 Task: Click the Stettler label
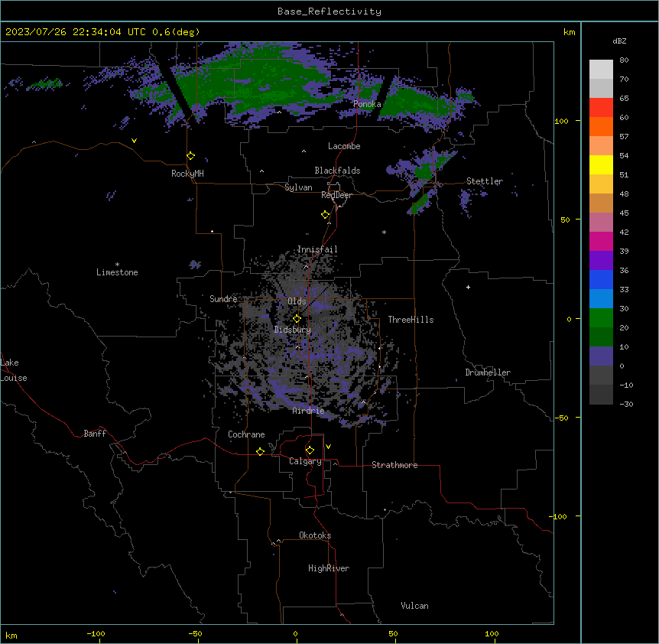coord(485,181)
